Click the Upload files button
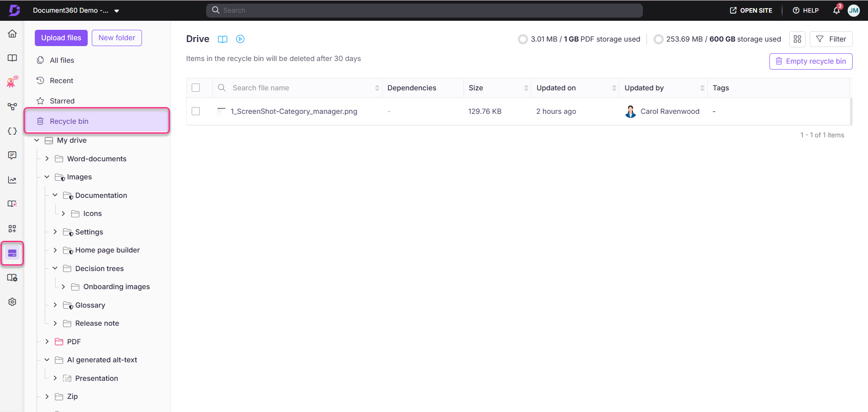Screen dimensions: 868x412 point(61,37)
